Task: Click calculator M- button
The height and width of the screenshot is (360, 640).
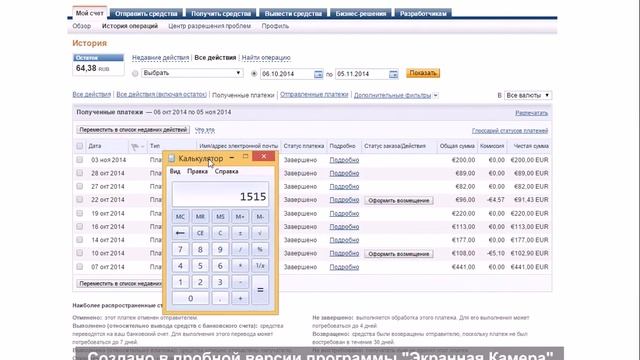Action: click(260, 217)
